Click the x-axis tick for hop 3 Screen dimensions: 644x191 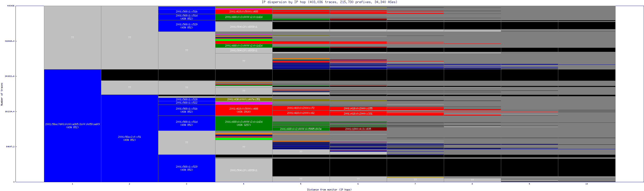pos(187,184)
